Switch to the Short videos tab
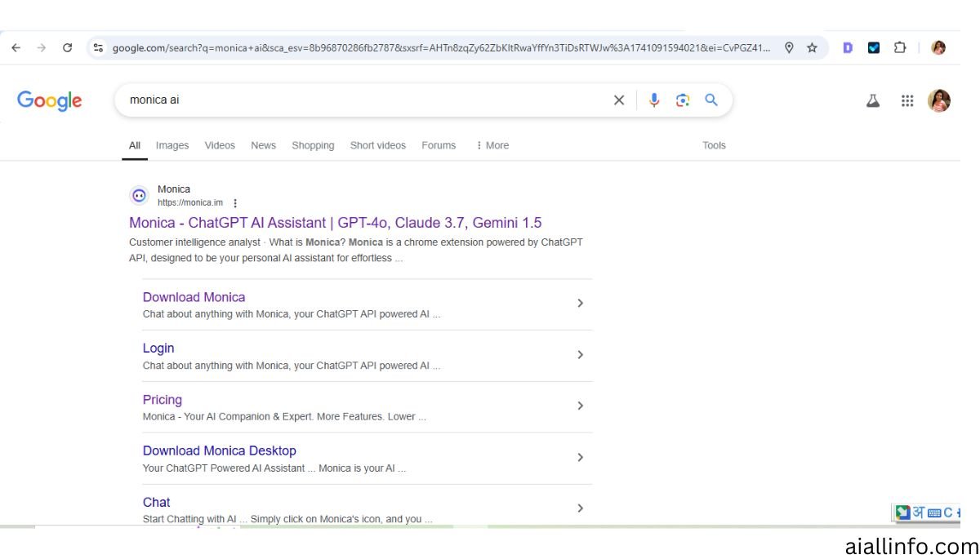Screen dimensions: 980x559 (378, 145)
